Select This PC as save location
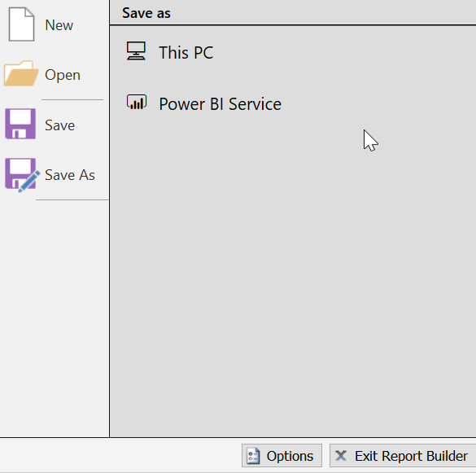The width and height of the screenshot is (476, 473). (186, 53)
